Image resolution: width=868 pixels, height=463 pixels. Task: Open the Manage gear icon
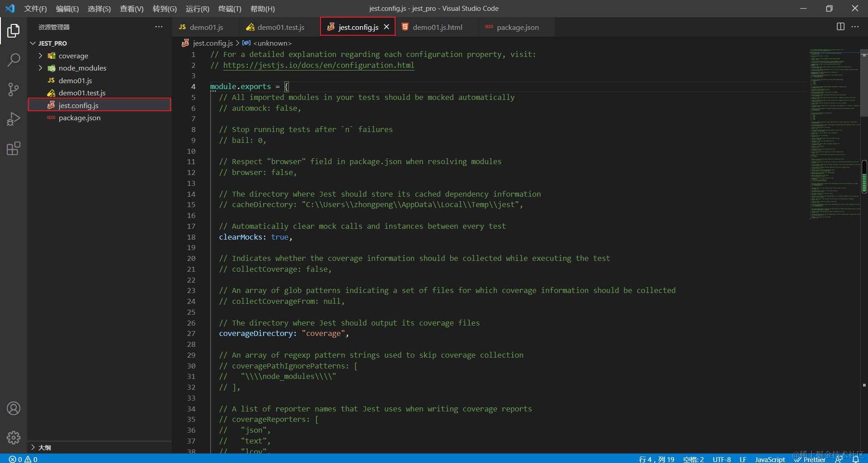[14, 437]
